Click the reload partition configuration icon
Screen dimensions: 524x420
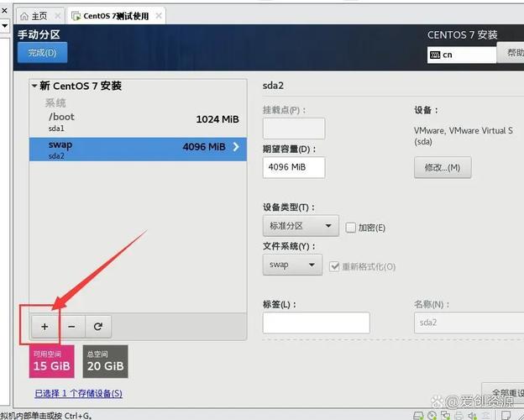97,327
